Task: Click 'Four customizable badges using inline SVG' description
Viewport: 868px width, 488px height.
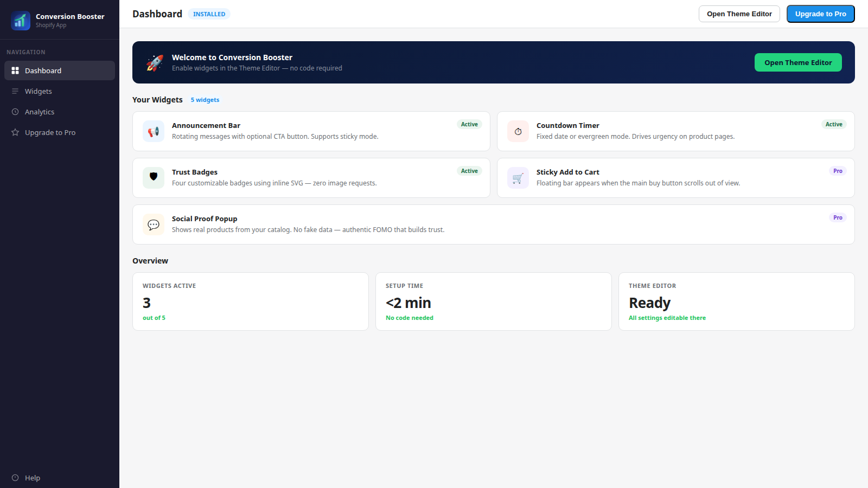Action: pyautogui.click(x=274, y=183)
